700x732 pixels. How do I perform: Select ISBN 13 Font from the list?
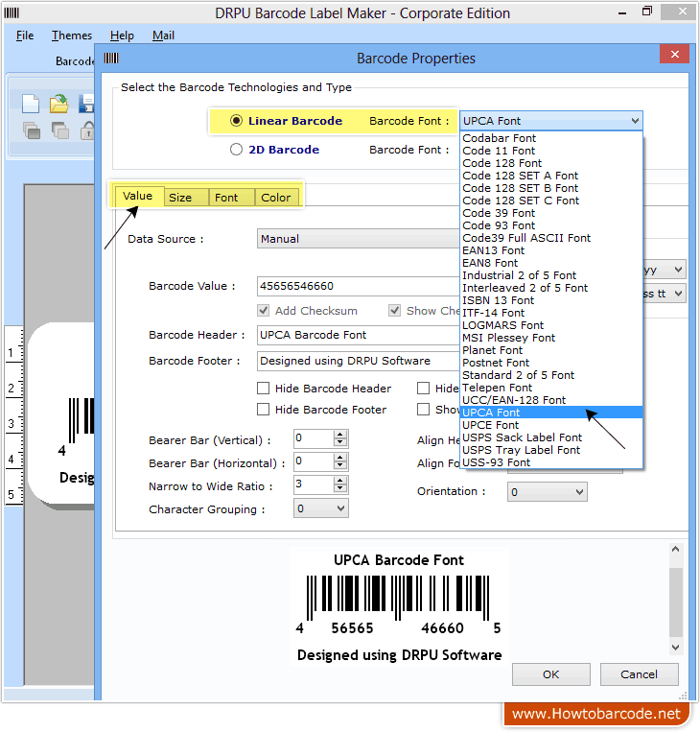(x=551, y=300)
